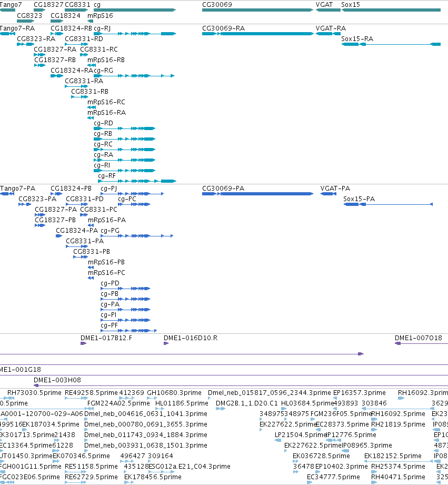Viewport: 448px width, 485px height.
Task: Click the ESG012a.E21_C04.3prime EST label
Action: (x=190, y=467)
